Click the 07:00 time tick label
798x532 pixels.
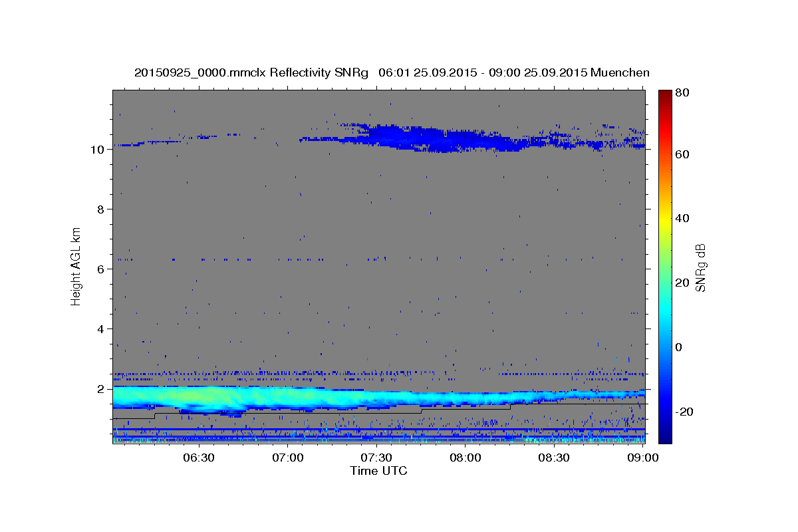coord(287,458)
